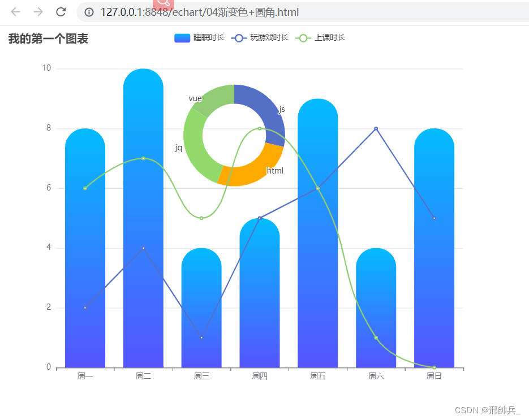
Task: Click the blue line point at 周六
Action: [x=376, y=128]
